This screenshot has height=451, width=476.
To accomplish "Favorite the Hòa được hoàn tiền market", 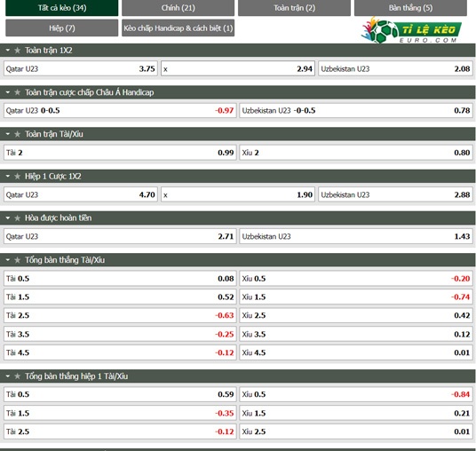I will [17, 218].
